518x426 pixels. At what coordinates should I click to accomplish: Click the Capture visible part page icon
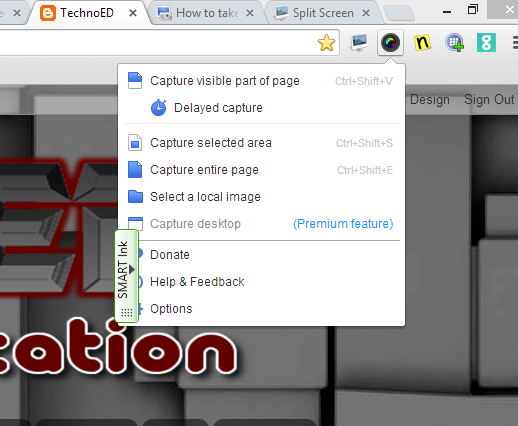pos(135,81)
